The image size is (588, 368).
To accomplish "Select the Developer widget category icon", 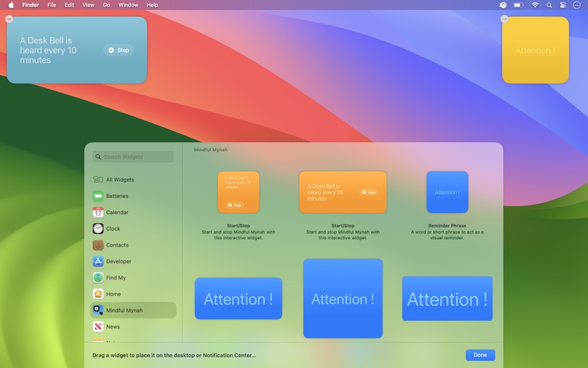I will (98, 261).
